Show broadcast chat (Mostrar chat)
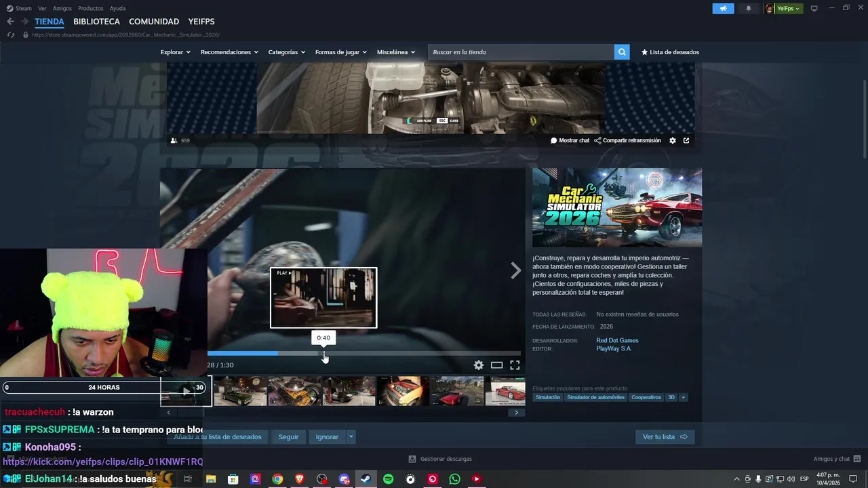The image size is (868, 488). point(570,140)
